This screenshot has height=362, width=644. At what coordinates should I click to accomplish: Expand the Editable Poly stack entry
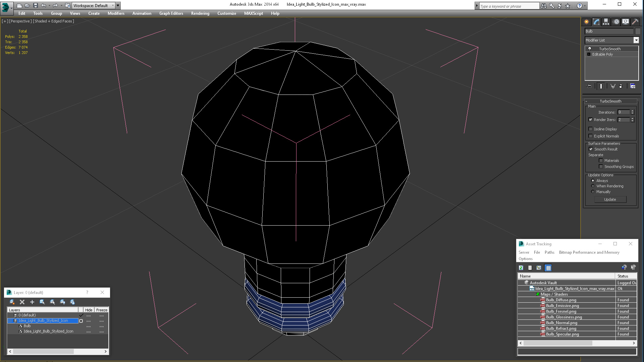pyautogui.click(x=589, y=54)
